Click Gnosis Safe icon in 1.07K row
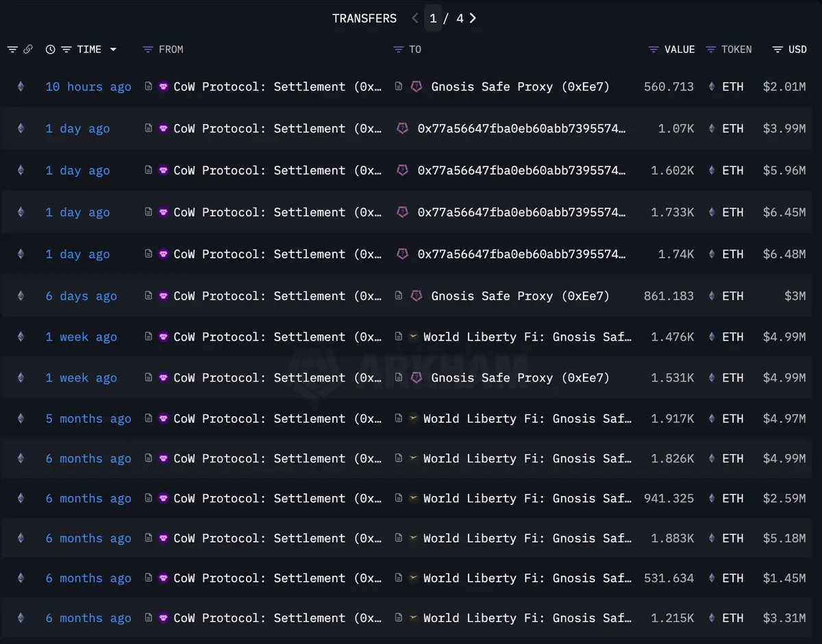 coord(403,128)
